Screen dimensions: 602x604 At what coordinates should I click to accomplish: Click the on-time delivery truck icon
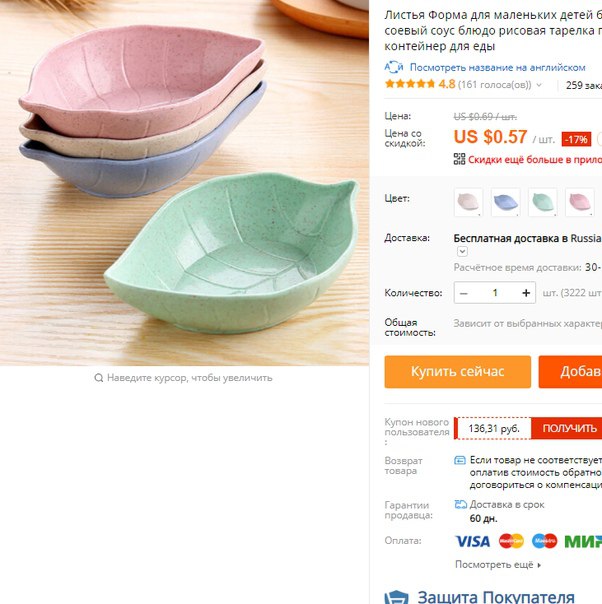tap(461, 504)
